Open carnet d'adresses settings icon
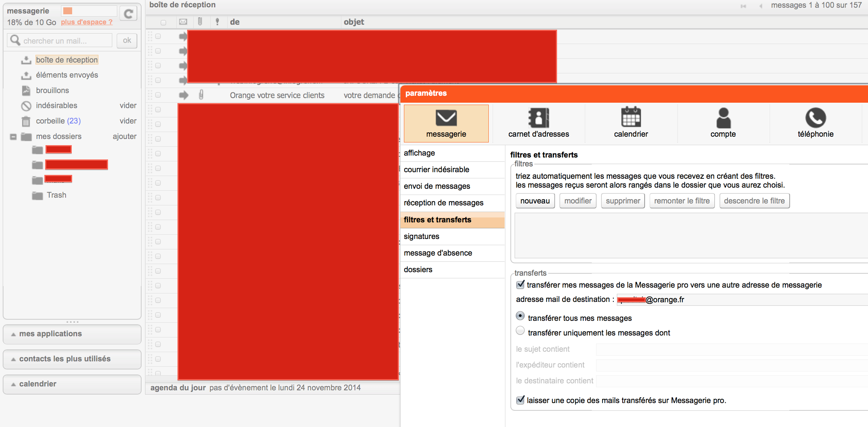 538,118
